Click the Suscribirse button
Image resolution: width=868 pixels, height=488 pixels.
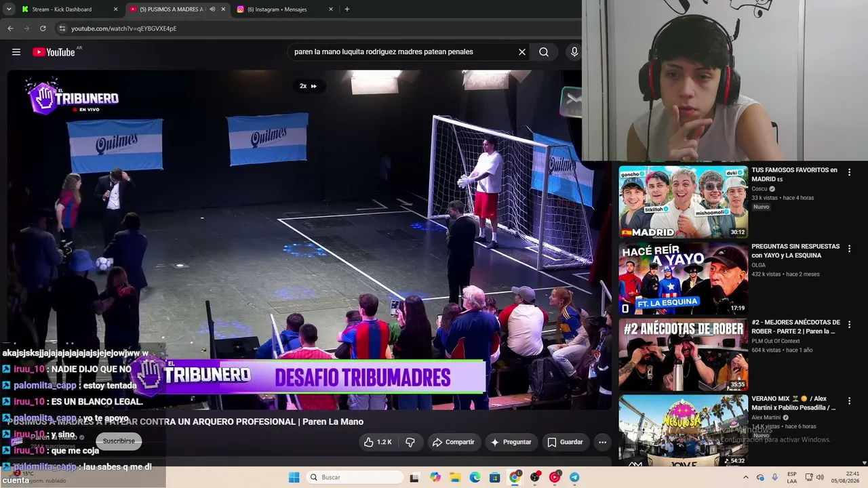(x=119, y=441)
